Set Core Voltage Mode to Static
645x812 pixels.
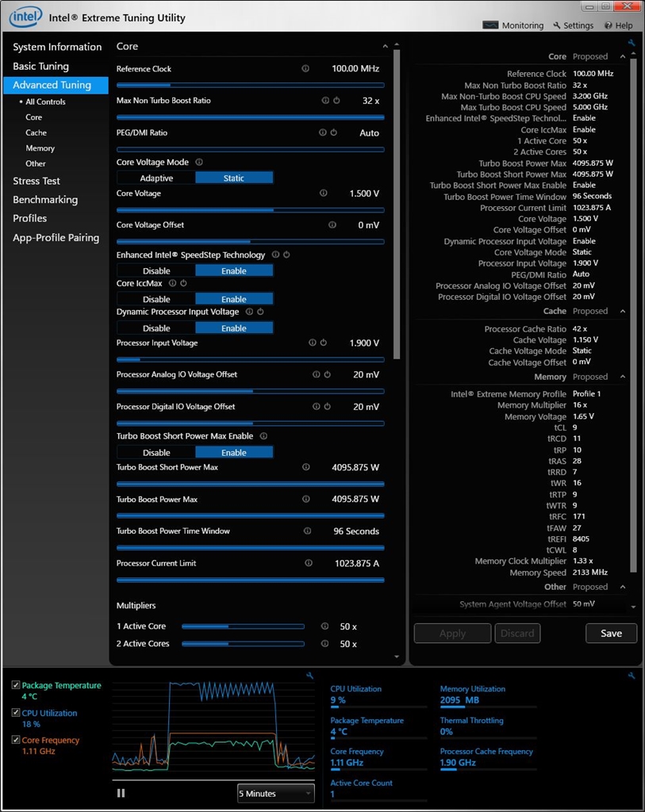pos(234,178)
